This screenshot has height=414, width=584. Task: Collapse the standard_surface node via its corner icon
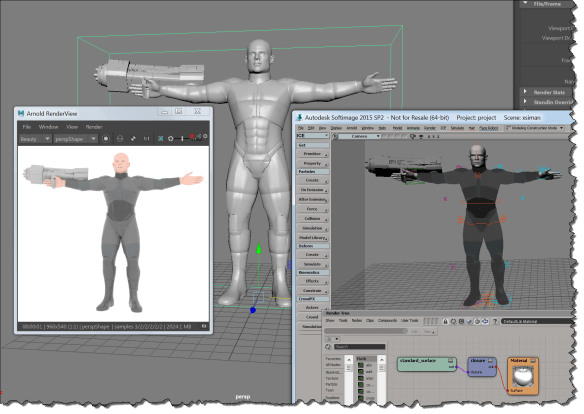coord(450,360)
